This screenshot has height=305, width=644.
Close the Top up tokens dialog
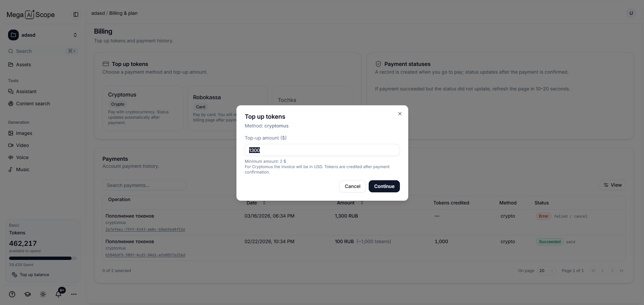point(400,114)
